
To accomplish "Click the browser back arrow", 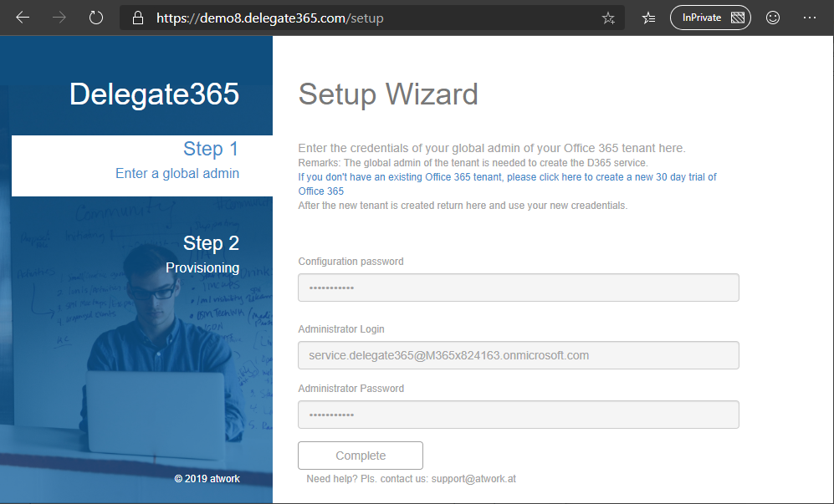I will click(23, 18).
